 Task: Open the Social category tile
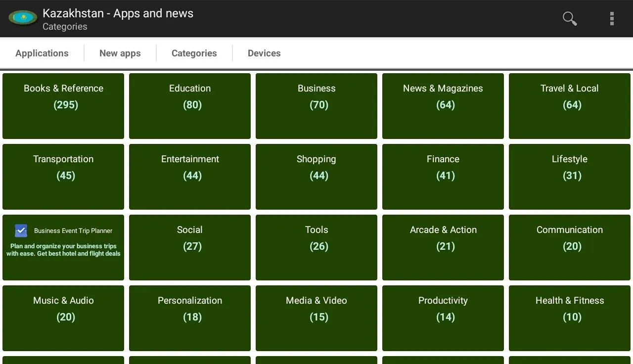tap(190, 248)
